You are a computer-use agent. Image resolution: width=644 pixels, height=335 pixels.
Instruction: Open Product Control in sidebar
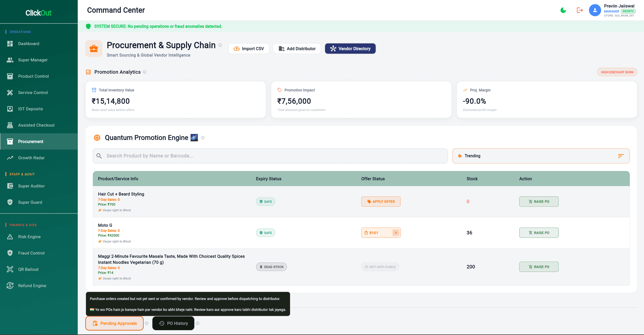pyautogui.click(x=39, y=76)
